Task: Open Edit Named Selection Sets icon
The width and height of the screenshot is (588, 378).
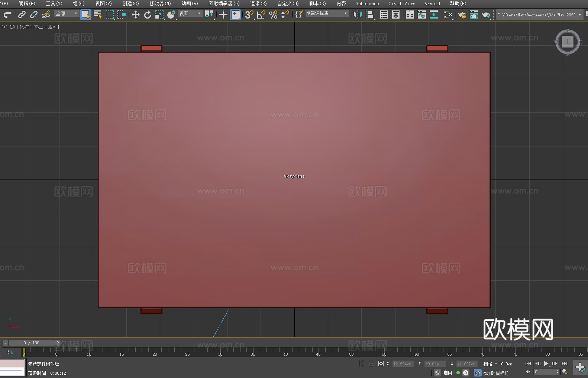Action: pyautogui.click(x=299, y=14)
